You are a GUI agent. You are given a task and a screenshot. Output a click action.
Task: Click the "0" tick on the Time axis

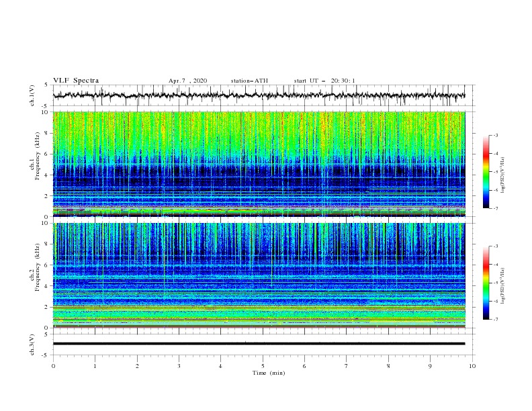click(53, 366)
